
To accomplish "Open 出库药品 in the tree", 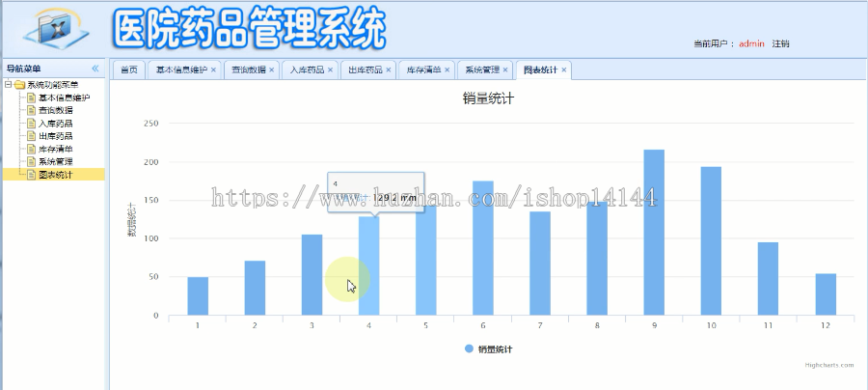I will pyautogui.click(x=55, y=136).
